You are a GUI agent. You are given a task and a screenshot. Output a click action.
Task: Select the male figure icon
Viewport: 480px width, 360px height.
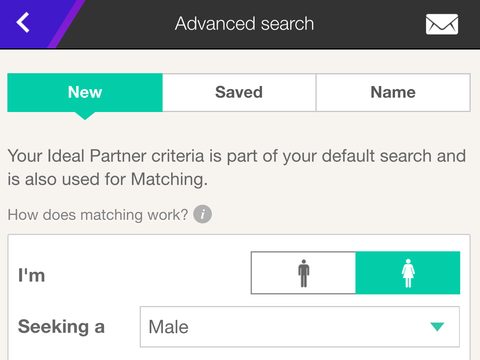coord(303,273)
